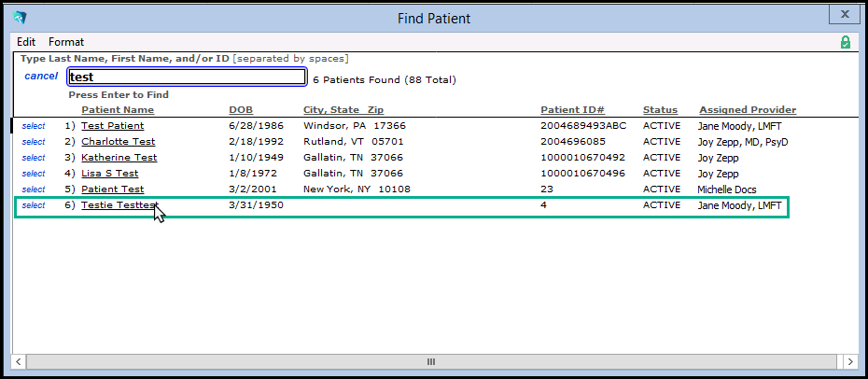Click the cancel link beside search box

[41, 77]
